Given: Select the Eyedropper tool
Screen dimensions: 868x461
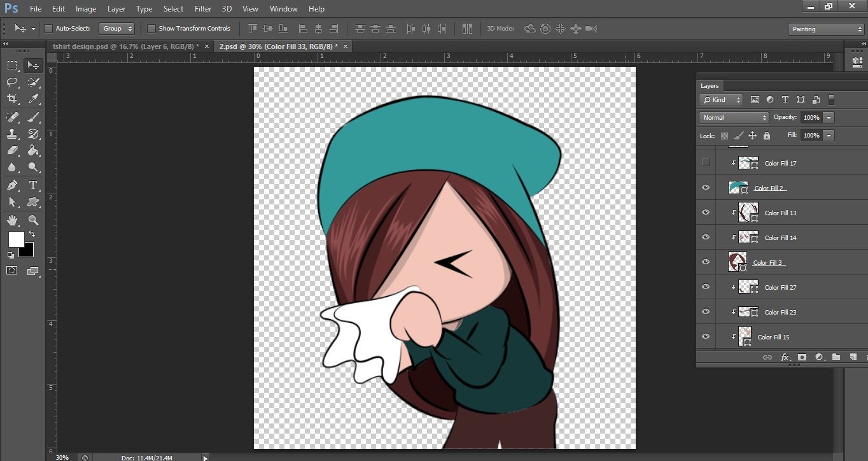Looking at the screenshot, I should click(x=33, y=99).
